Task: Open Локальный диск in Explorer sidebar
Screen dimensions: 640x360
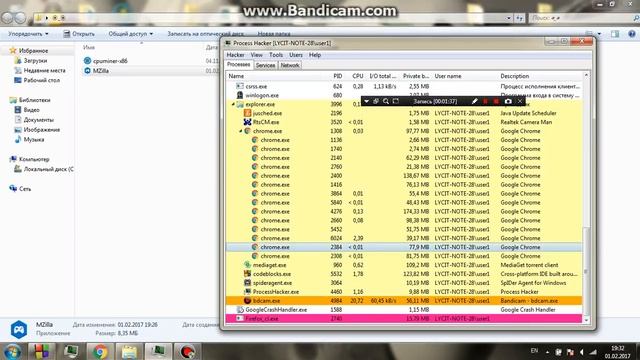Action: (x=44, y=169)
